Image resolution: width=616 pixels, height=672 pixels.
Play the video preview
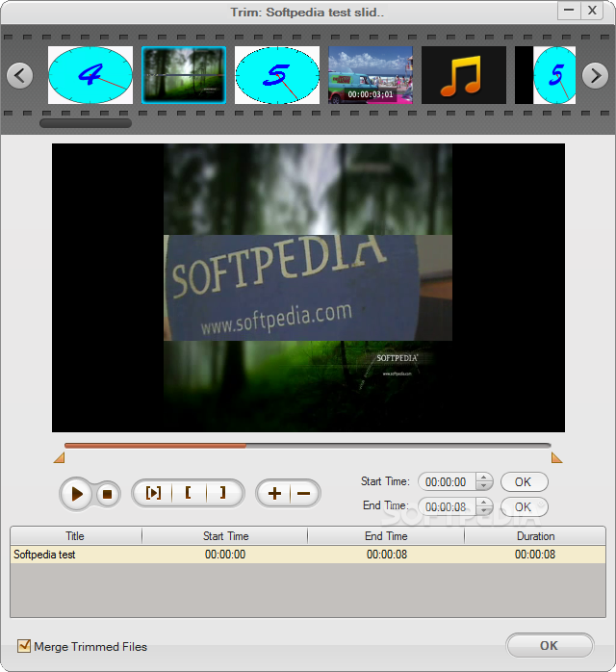[76, 494]
